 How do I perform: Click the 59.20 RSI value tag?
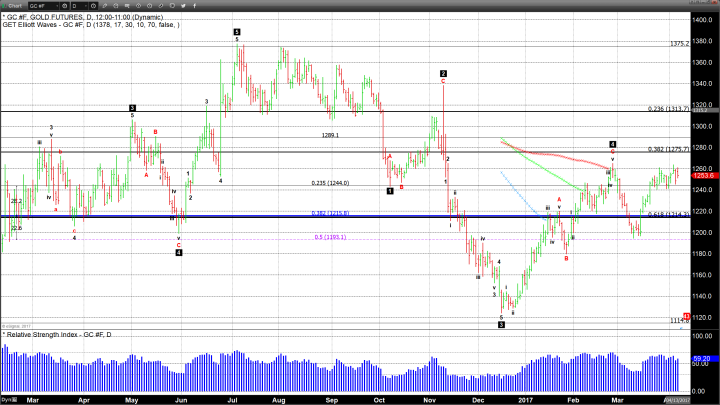tap(700, 358)
